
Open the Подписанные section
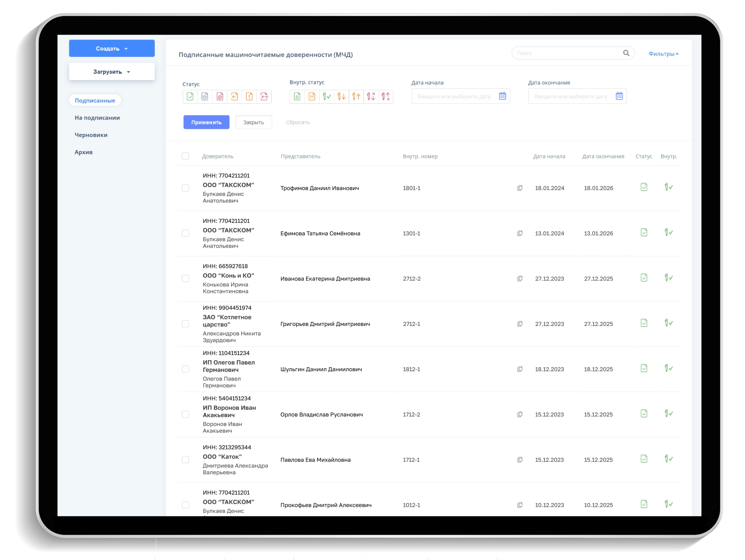coord(95,100)
